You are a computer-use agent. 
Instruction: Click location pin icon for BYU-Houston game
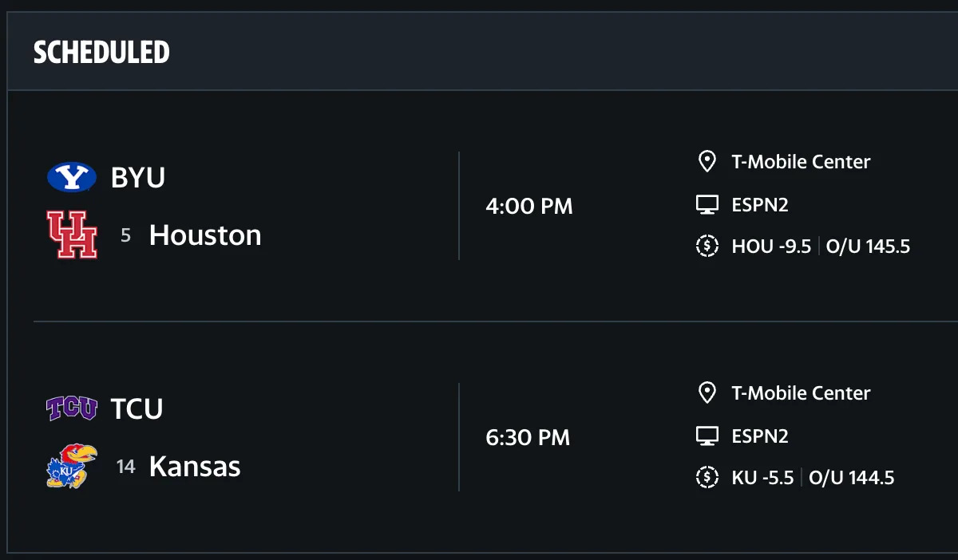point(707,162)
